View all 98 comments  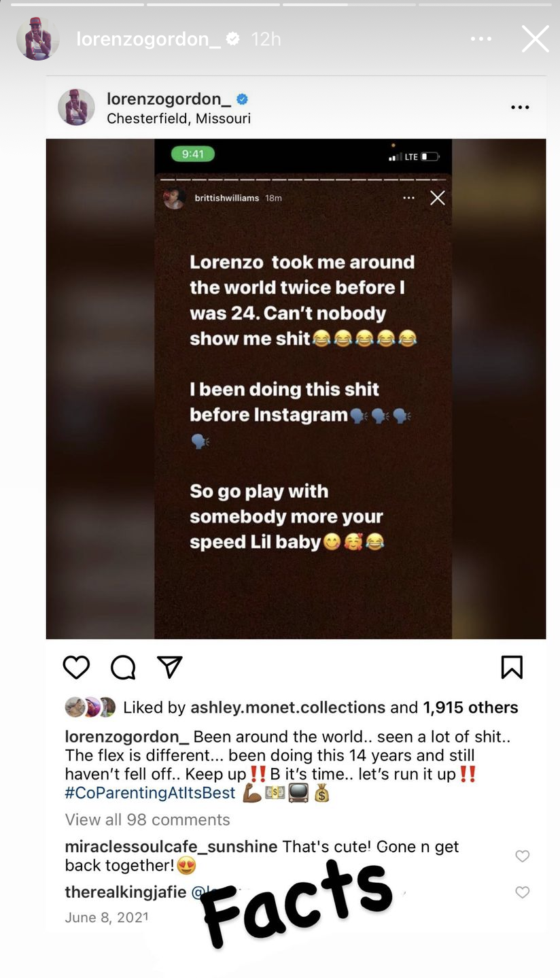[x=147, y=820]
